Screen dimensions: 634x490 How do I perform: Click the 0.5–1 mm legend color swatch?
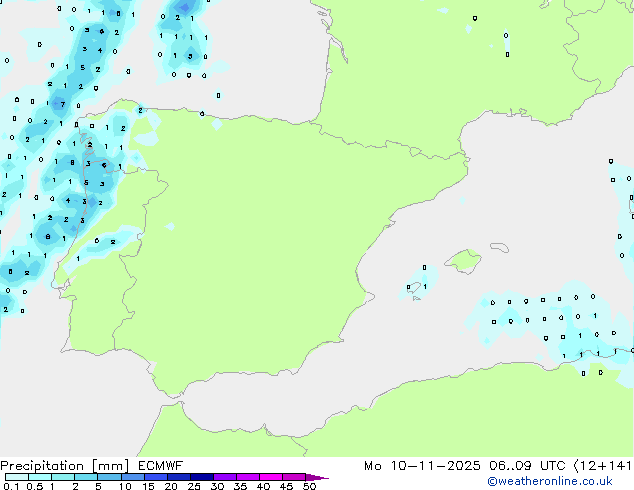click(x=40, y=477)
